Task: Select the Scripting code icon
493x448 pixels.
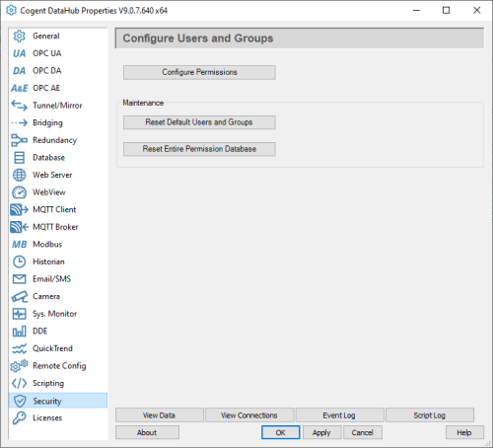Action: point(19,383)
